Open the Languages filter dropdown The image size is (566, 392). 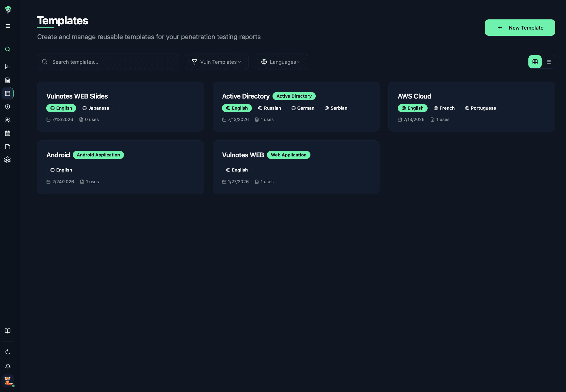click(x=281, y=62)
